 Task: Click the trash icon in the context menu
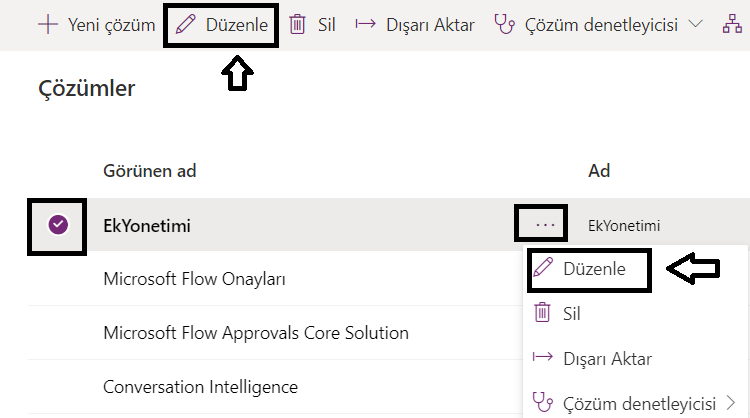542,313
